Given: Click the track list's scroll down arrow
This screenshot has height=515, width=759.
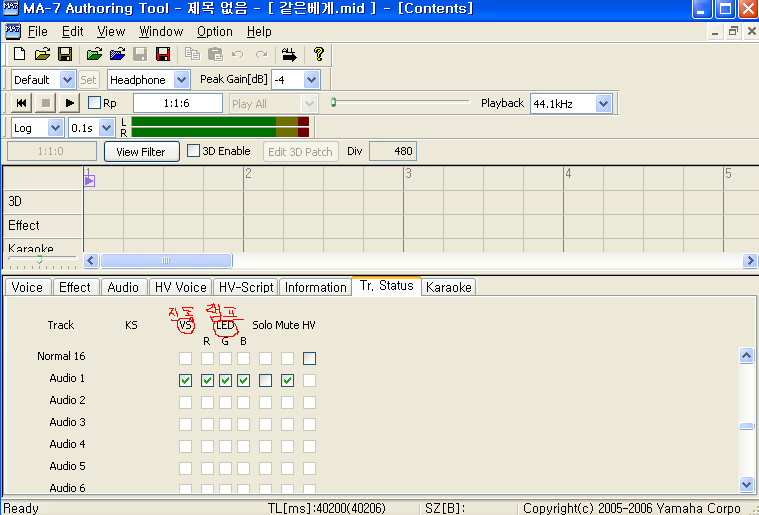Looking at the screenshot, I should coord(746,483).
